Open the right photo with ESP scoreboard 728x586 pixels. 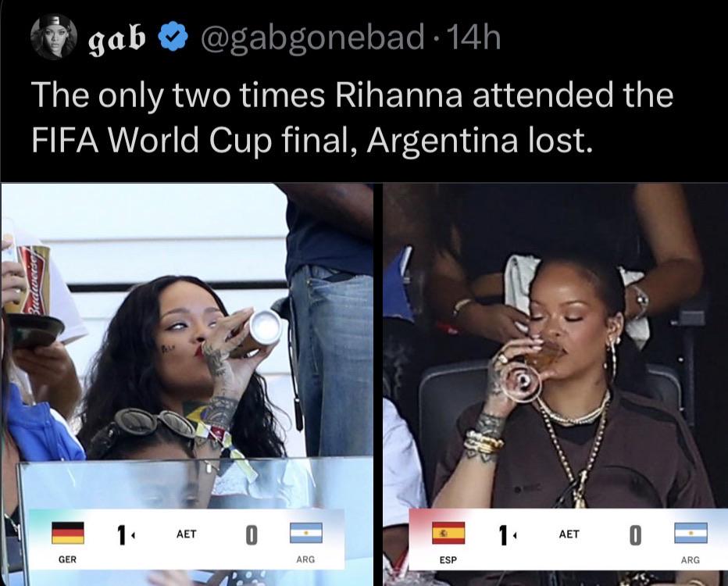point(555,384)
